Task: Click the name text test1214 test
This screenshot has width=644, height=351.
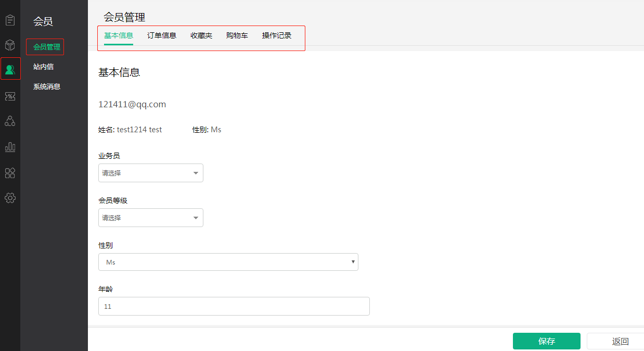Action: pos(139,130)
